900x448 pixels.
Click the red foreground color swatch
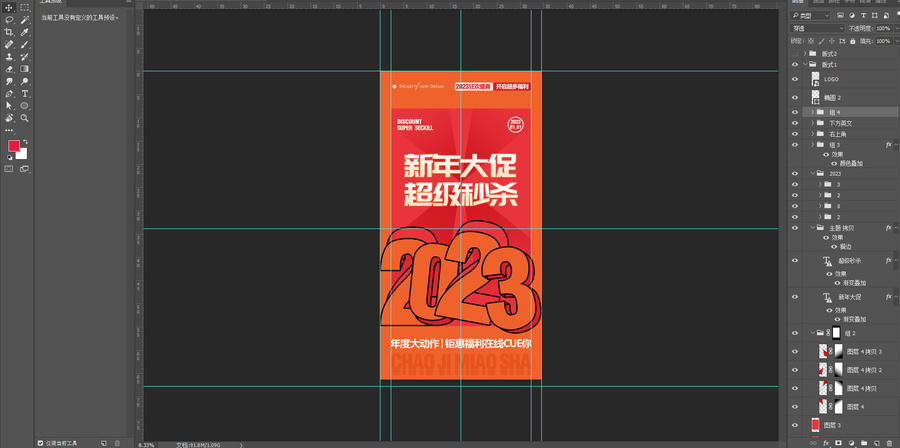click(x=13, y=146)
